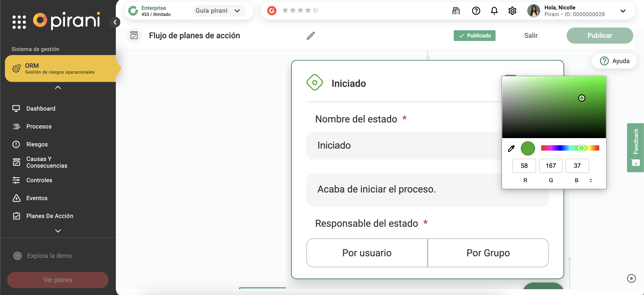Click the hue slider handle
Viewport: 644px width, 295px height.
(x=581, y=148)
